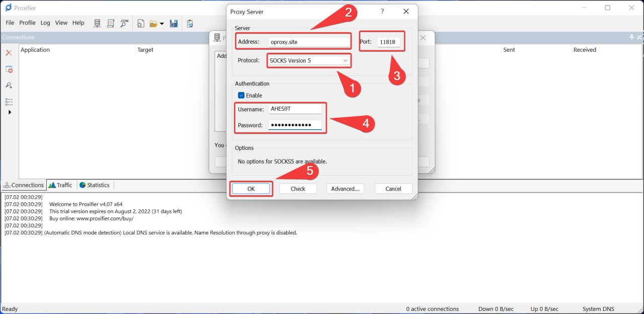This screenshot has width=644, height=314.
Task: Confirm Proxy Server dialog with OK
Action: click(x=251, y=189)
